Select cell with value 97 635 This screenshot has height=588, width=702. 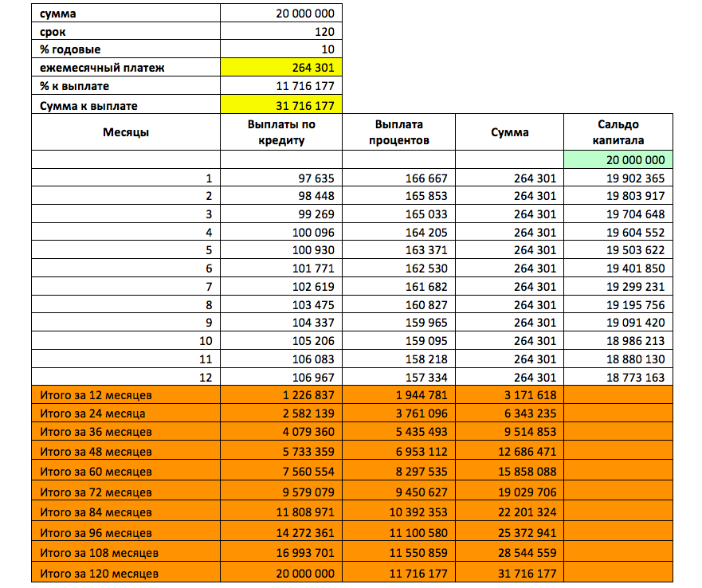281,178
